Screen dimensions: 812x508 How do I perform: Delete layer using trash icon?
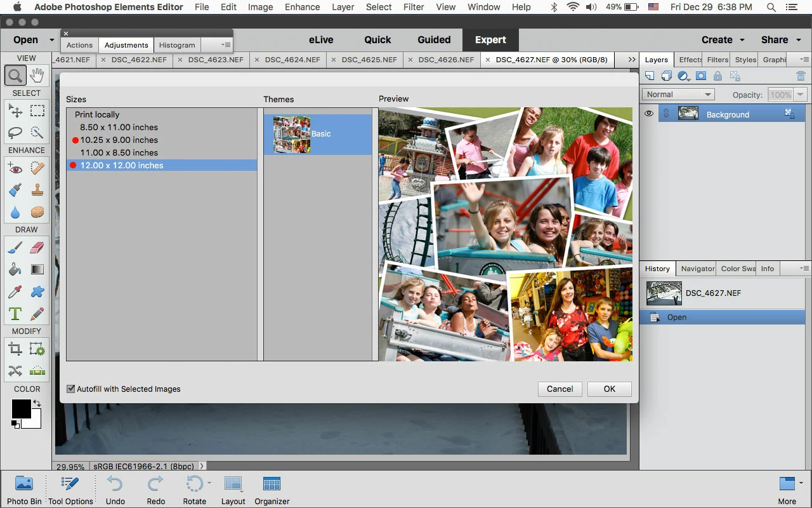click(801, 76)
